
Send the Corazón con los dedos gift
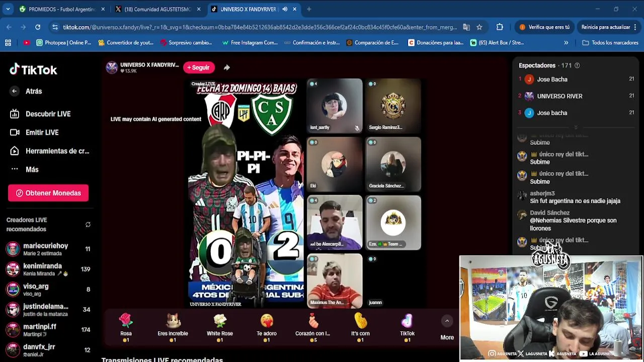312,328
